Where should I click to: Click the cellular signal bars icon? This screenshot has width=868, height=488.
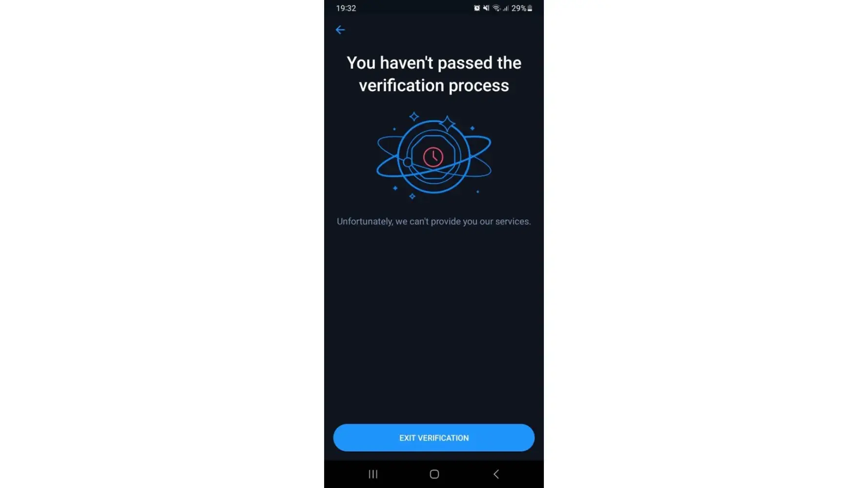pyautogui.click(x=506, y=8)
